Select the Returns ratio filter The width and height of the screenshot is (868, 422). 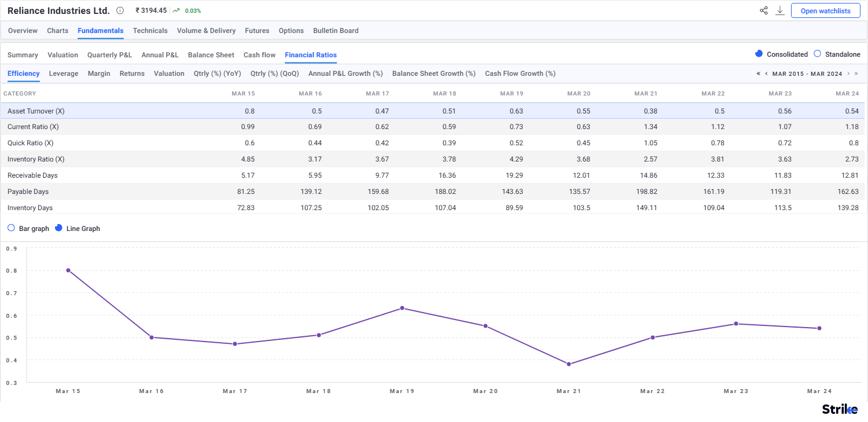132,74
